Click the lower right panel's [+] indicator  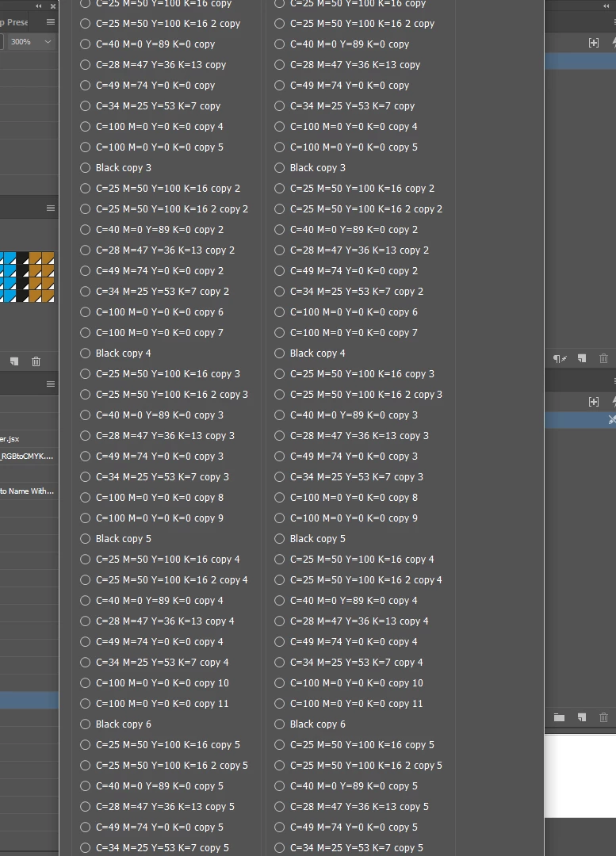(594, 402)
